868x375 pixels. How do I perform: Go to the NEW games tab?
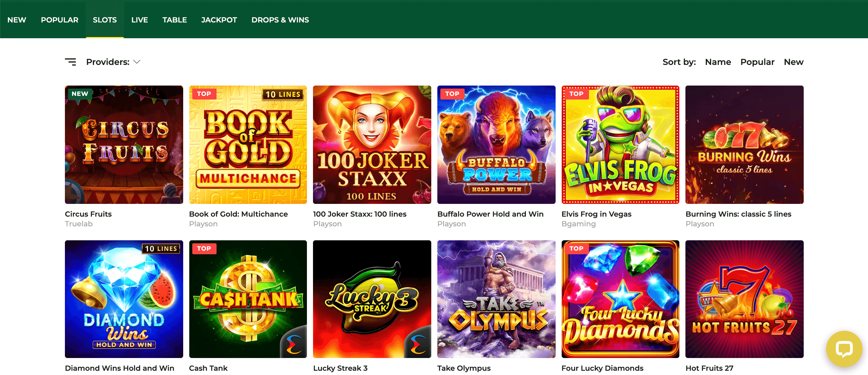(16, 20)
